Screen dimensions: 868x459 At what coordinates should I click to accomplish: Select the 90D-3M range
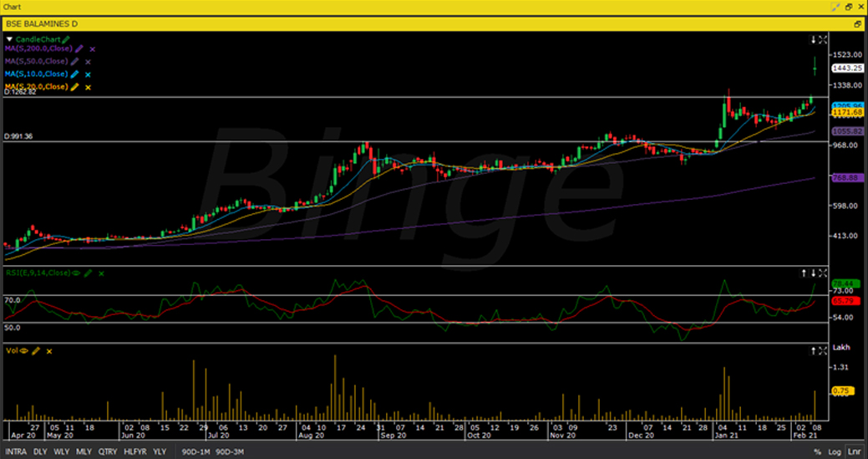pos(230,451)
